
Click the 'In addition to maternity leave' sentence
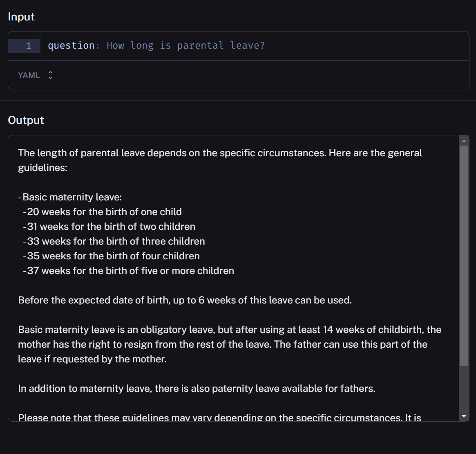197,389
